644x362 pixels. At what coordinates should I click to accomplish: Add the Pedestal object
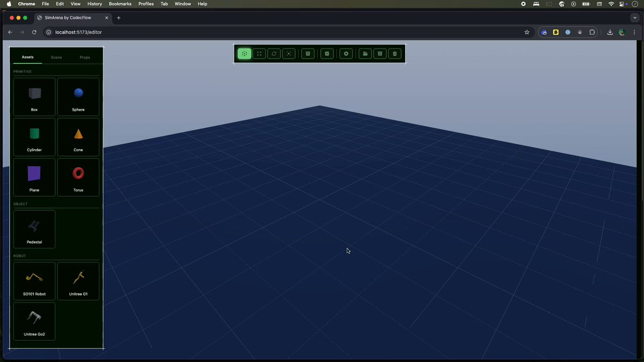(34, 229)
